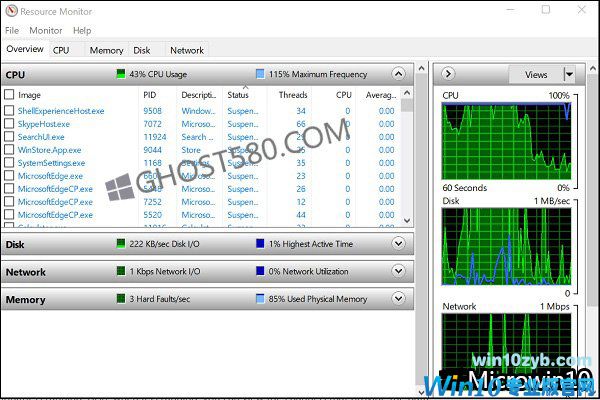Check the MicrosoftEdge.exe checkbox
Viewport: 600px width, 400px height.
pyautogui.click(x=9, y=176)
